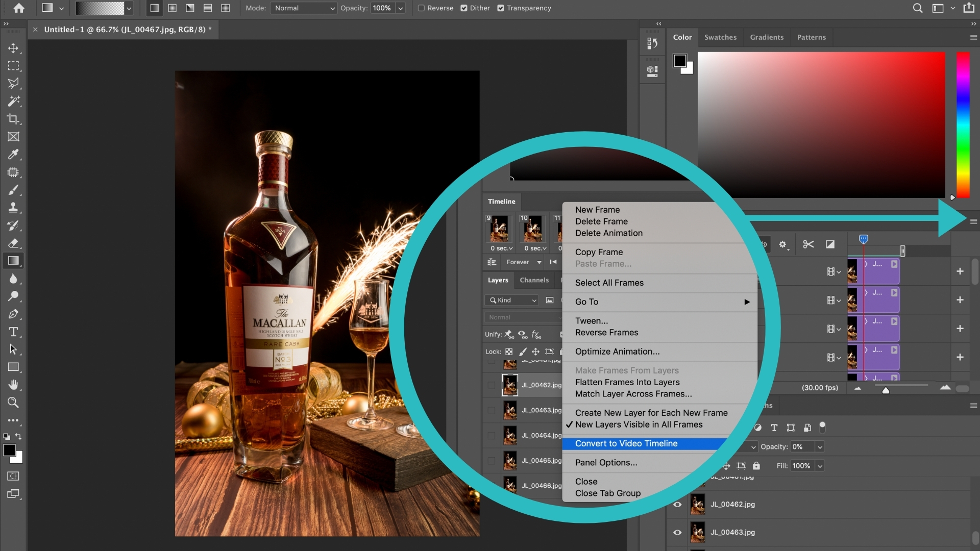980x551 pixels.
Task: Open the Kind layer filter dropdown
Action: 512,300
